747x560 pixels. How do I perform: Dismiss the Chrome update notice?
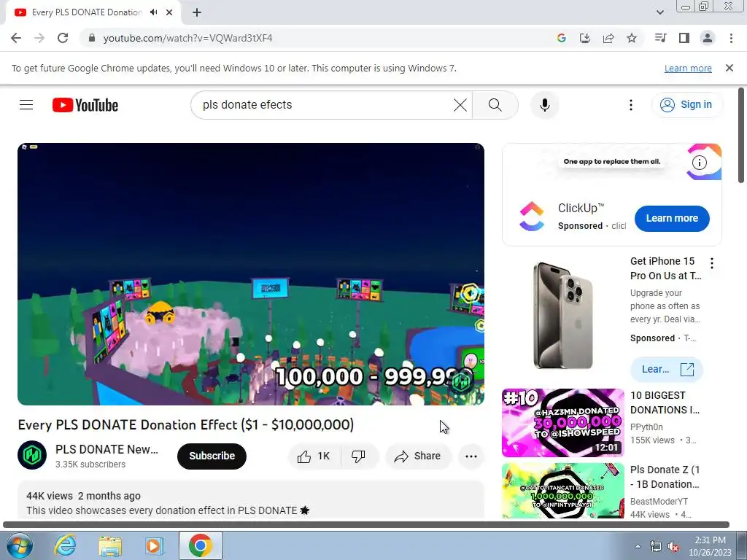[x=729, y=68]
